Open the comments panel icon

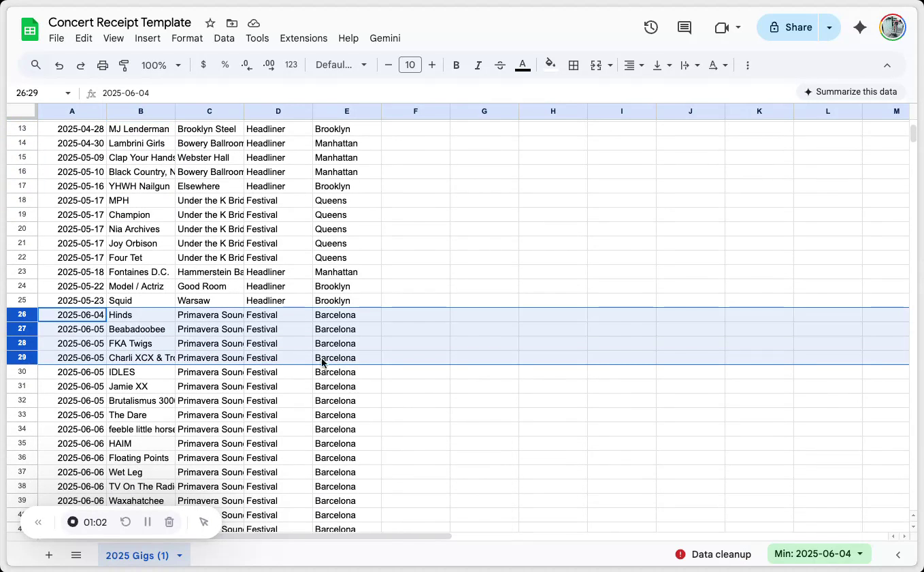684,27
